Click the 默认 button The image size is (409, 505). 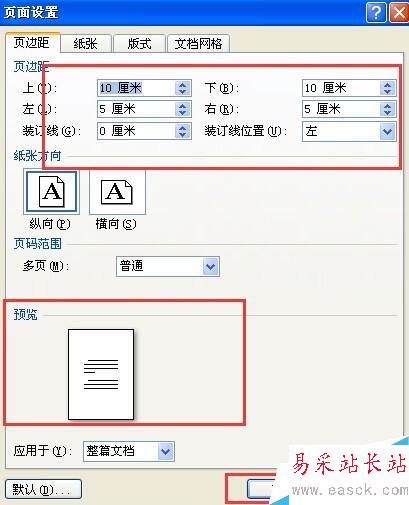43,489
